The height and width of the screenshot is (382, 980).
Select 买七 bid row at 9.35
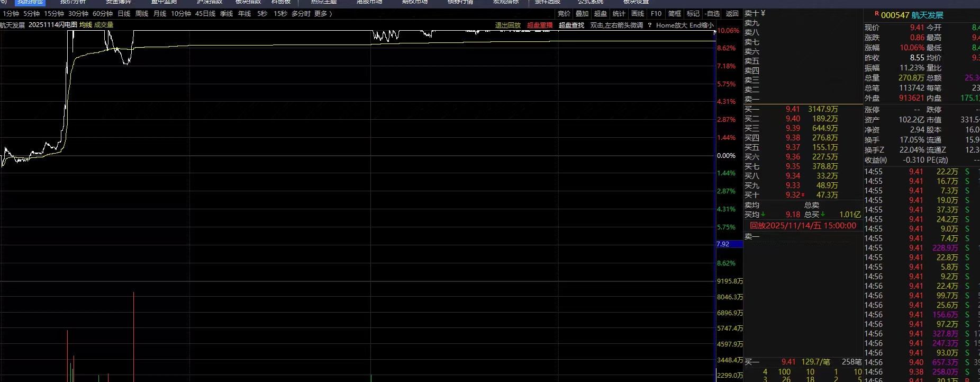point(802,166)
